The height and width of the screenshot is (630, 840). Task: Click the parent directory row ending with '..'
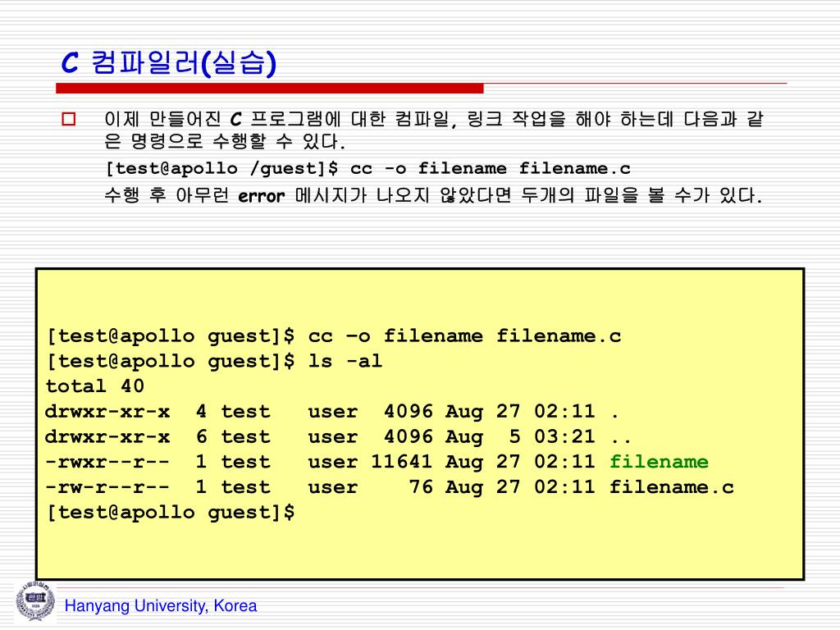tap(339, 436)
